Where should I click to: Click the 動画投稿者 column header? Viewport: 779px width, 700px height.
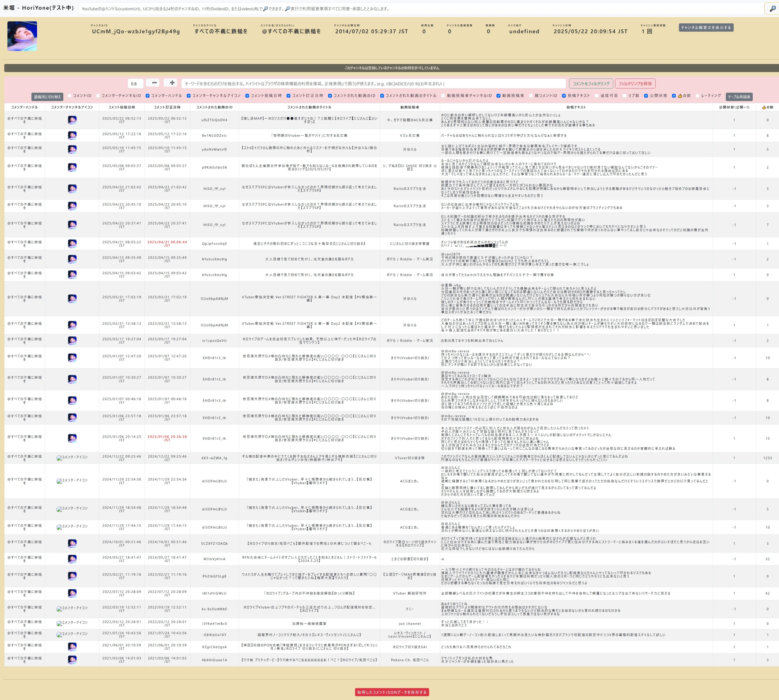pyautogui.click(x=410, y=107)
